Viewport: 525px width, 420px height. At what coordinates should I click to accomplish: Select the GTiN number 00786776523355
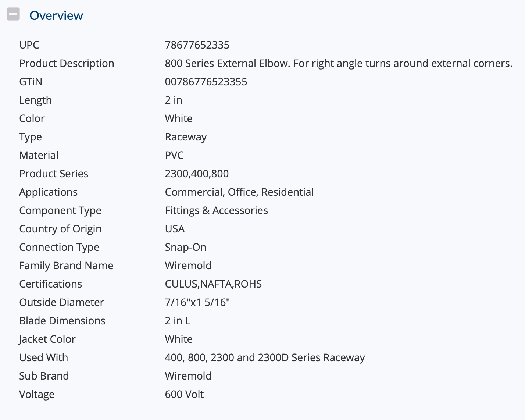click(x=206, y=82)
